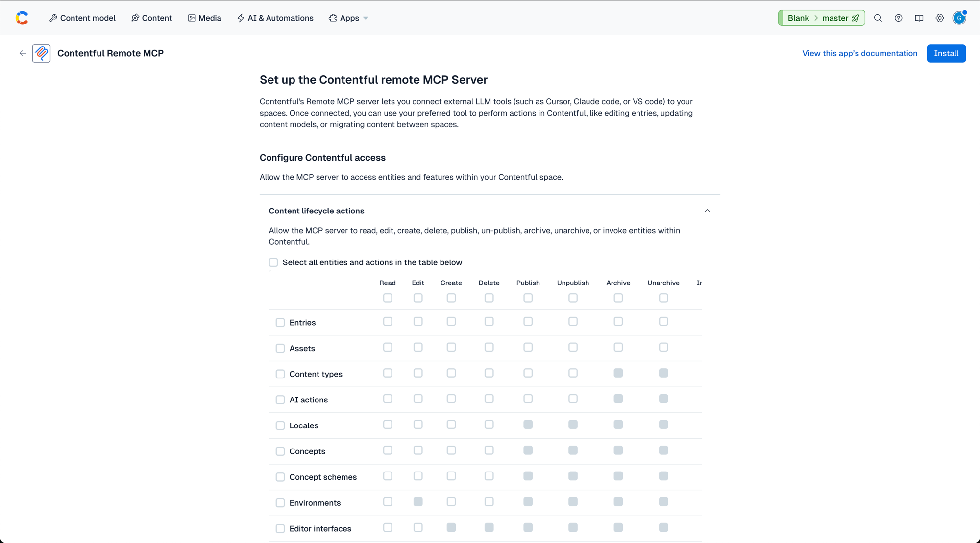Check Select all entities and actions
The height and width of the screenshot is (543, 980).
click(x=273, y=262)
